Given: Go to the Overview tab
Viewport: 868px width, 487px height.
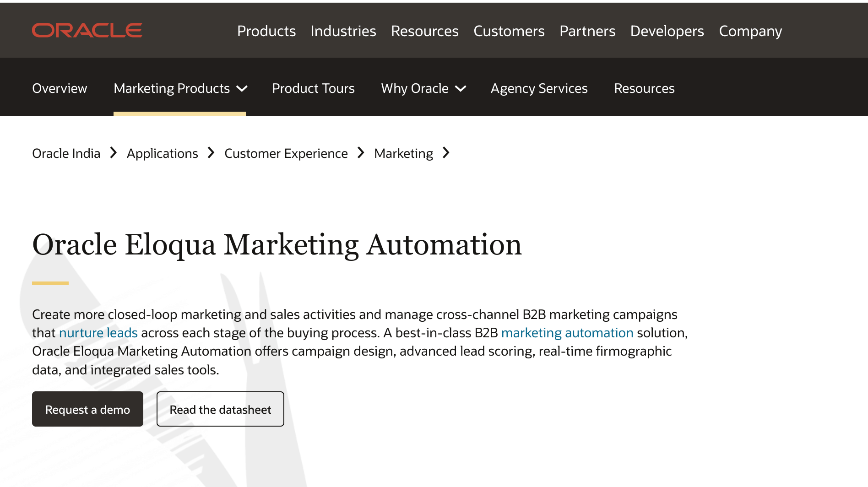Looking at the screenshot, I should (x=60, y=88).
